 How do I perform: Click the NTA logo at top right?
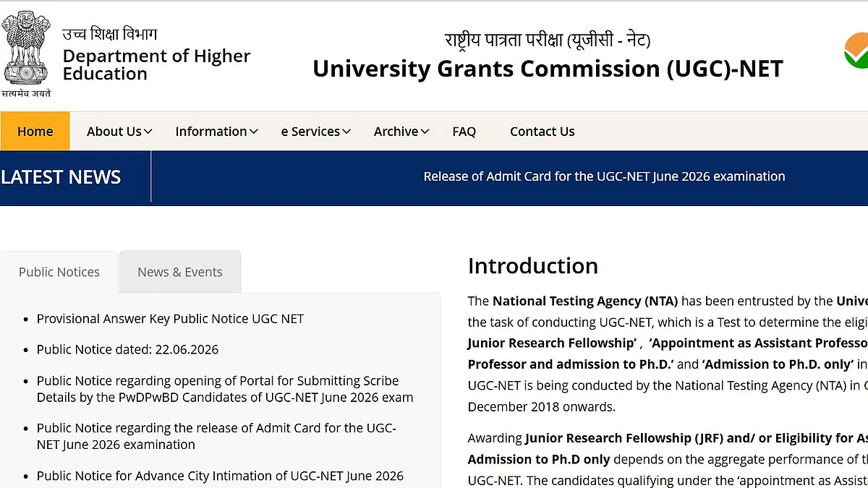coord(856,51)
